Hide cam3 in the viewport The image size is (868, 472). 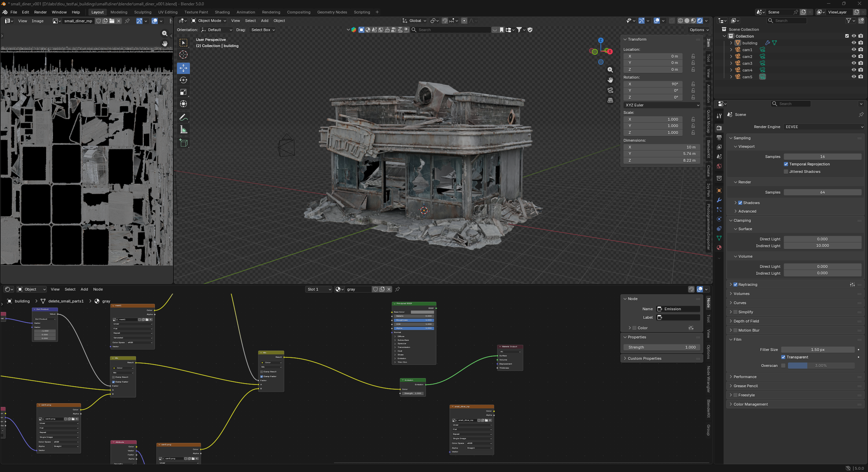854,63
